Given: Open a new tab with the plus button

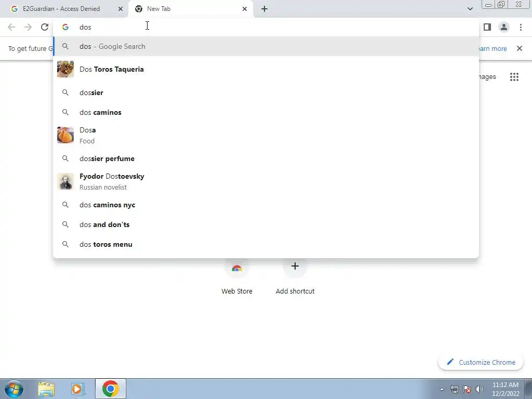Looking at the screenshot, I should point(264,9).
